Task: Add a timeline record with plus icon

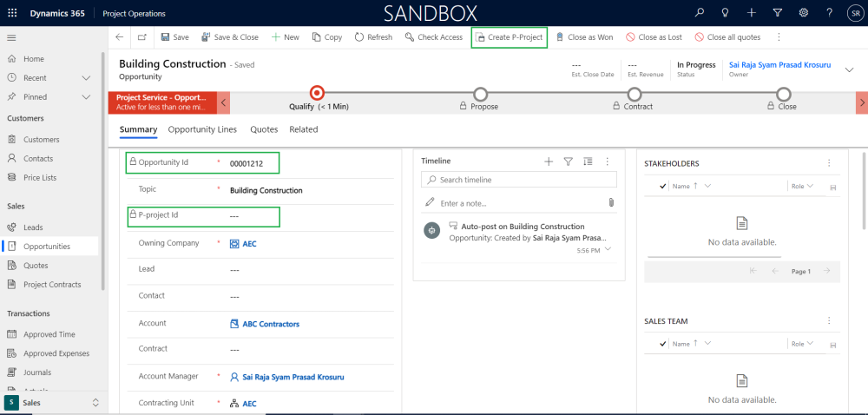Action: [549, 161]
